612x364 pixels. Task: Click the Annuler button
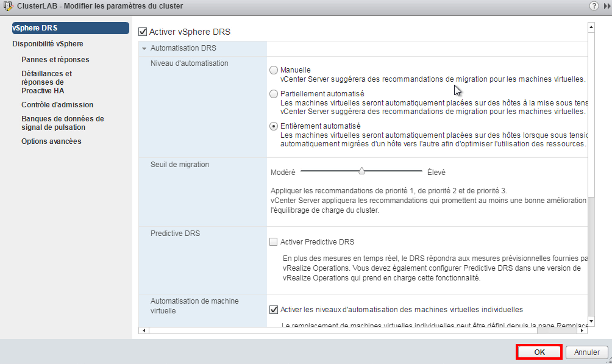(586, 352)
